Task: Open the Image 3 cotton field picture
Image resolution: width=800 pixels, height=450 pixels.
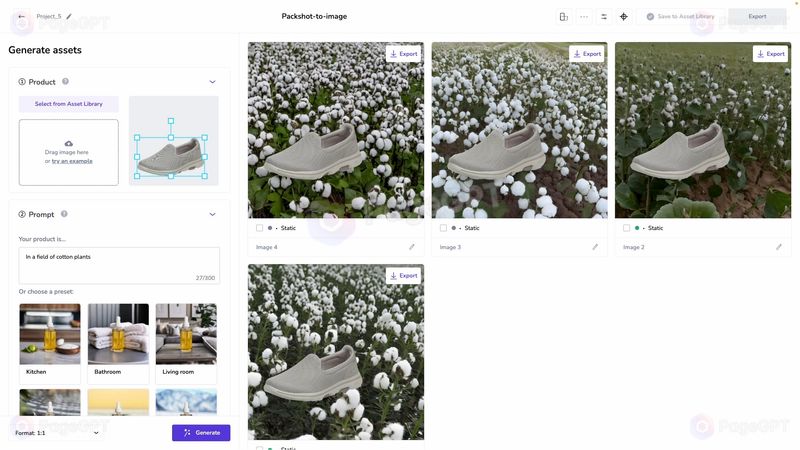Action: pyautogui.click(x=519, y=130)
